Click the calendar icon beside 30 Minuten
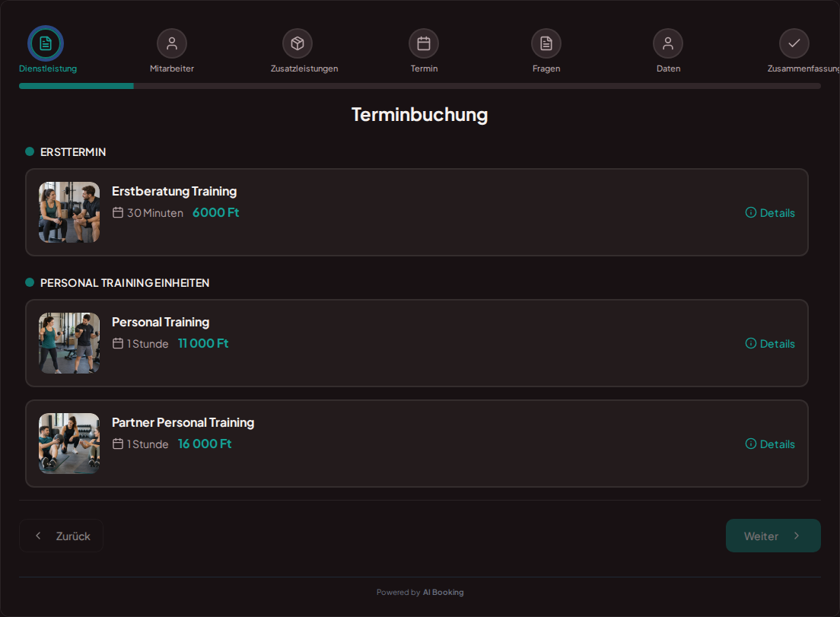Image resolution: width=840 pixels, height=617 pixels. (x=118, y=212)
